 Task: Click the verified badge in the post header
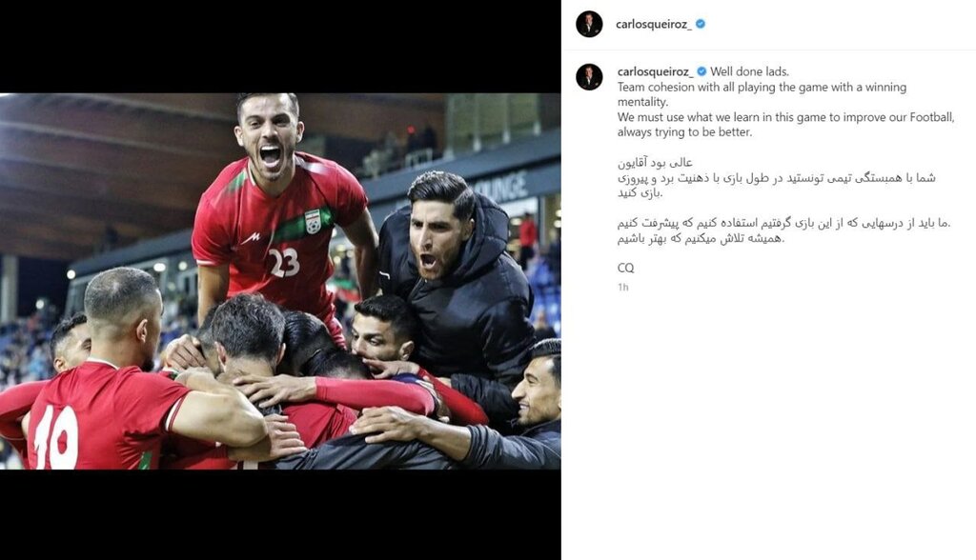(x=701, y=24)
